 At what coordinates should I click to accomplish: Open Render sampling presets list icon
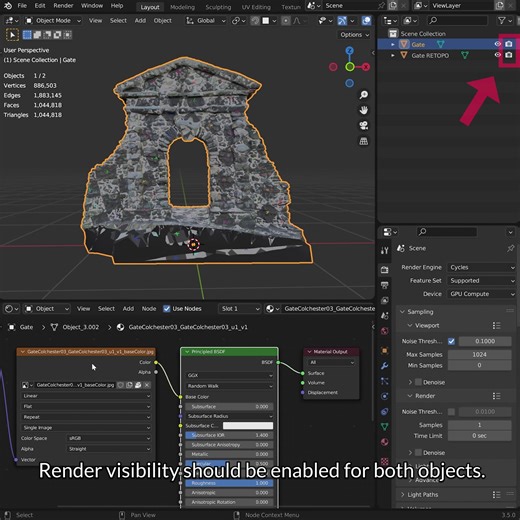[x=496, y=396]
